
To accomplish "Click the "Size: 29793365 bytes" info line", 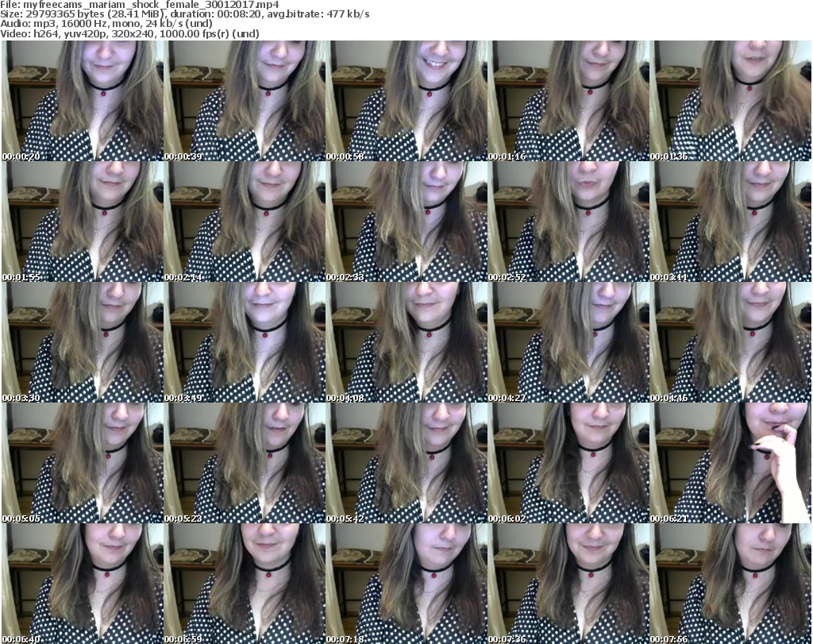I will tap(185, 14).
